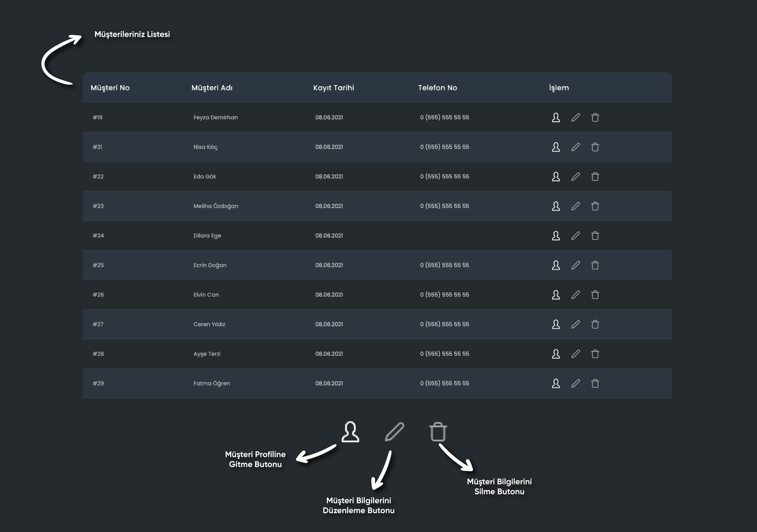This screenshot has height=532, width=757.
Task: Edit Fatma Öğren's details with the pencil
Action: tap(575, 383)
